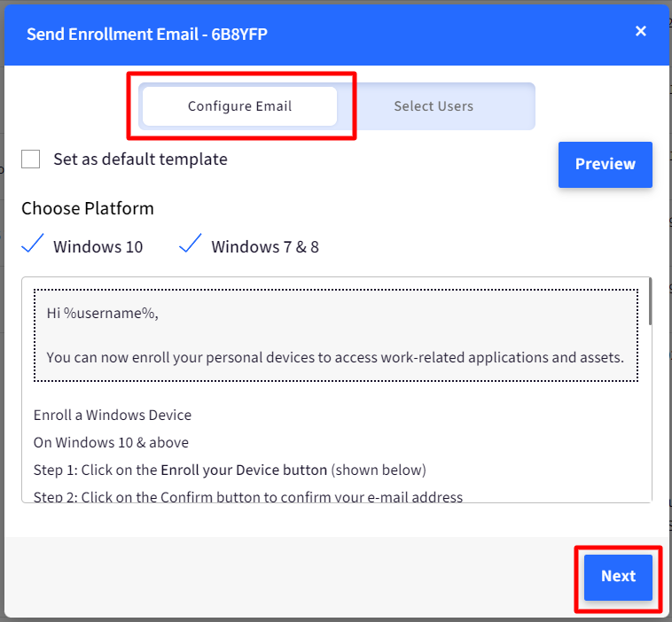Click the Set as default template label
The height and width of the screenshot is (622, 672).
pos(140,159)
